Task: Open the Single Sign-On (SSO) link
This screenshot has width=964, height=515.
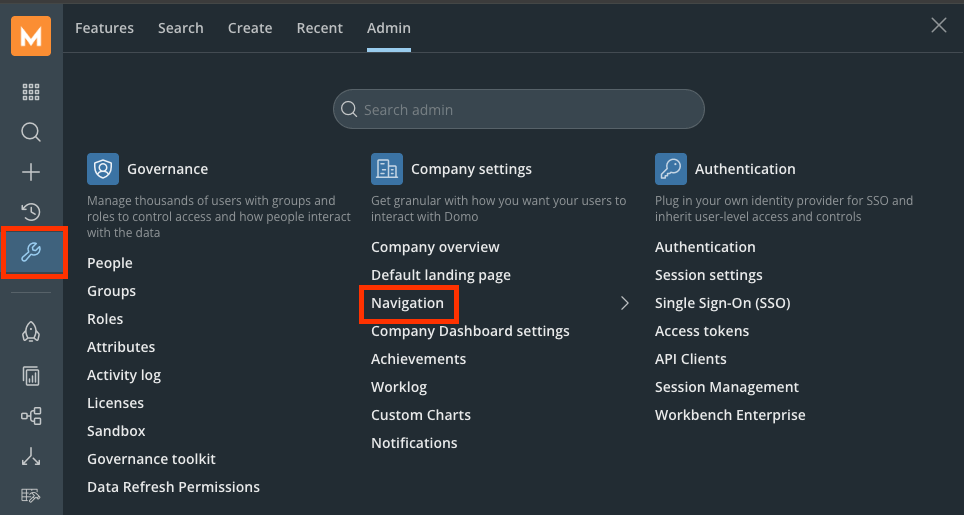Action: click(722, 303)
